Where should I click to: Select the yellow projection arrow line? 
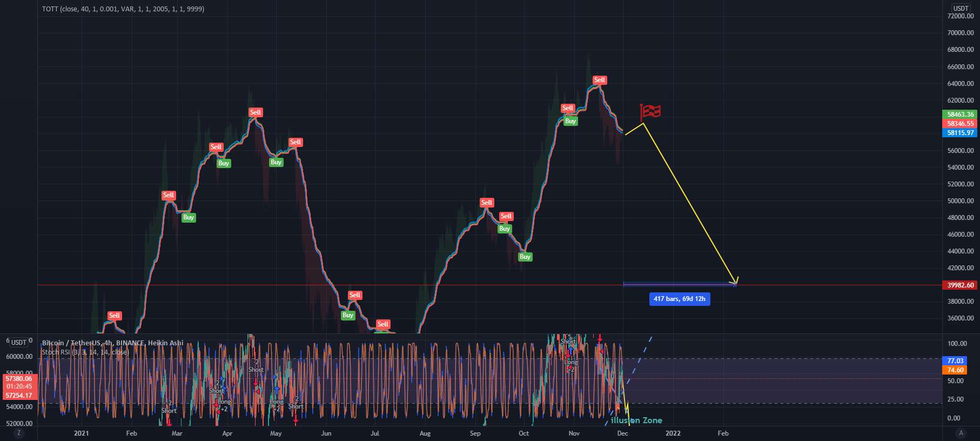[690, 204]
